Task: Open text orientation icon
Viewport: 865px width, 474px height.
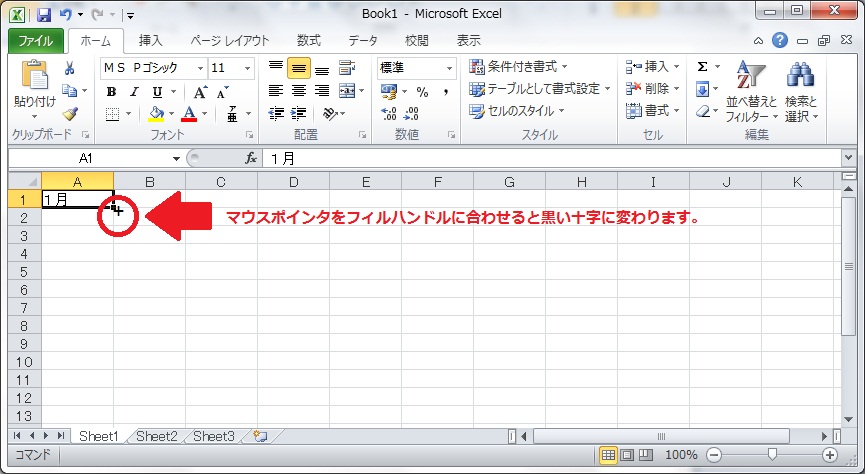Action: (x=330, y=114)
